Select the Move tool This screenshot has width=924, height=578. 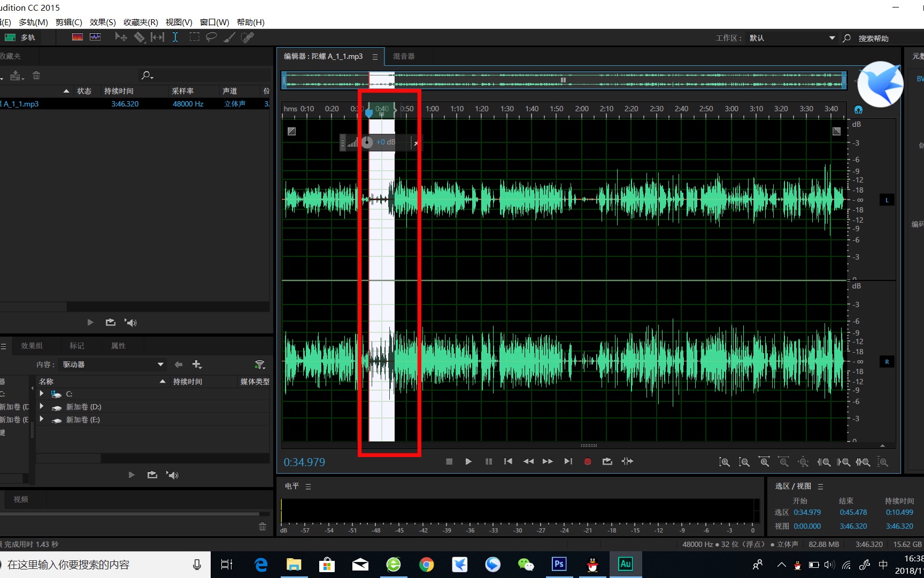(121, 37)
